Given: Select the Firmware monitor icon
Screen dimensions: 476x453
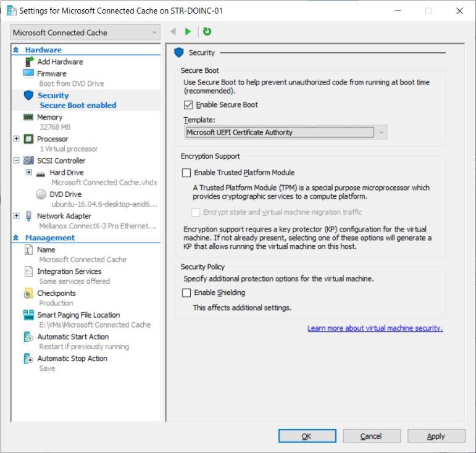Looking at the screenshot, I should pos(28,73).
